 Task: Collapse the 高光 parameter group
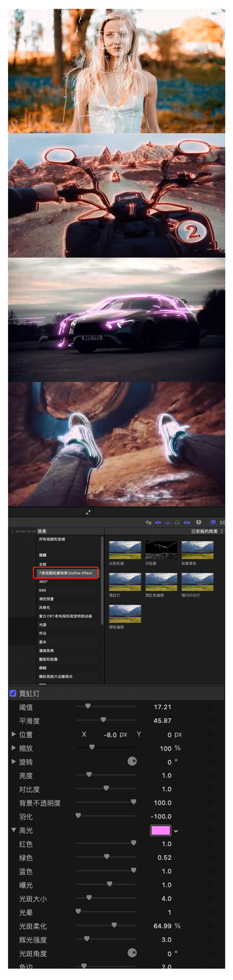[x=14, y=830]
